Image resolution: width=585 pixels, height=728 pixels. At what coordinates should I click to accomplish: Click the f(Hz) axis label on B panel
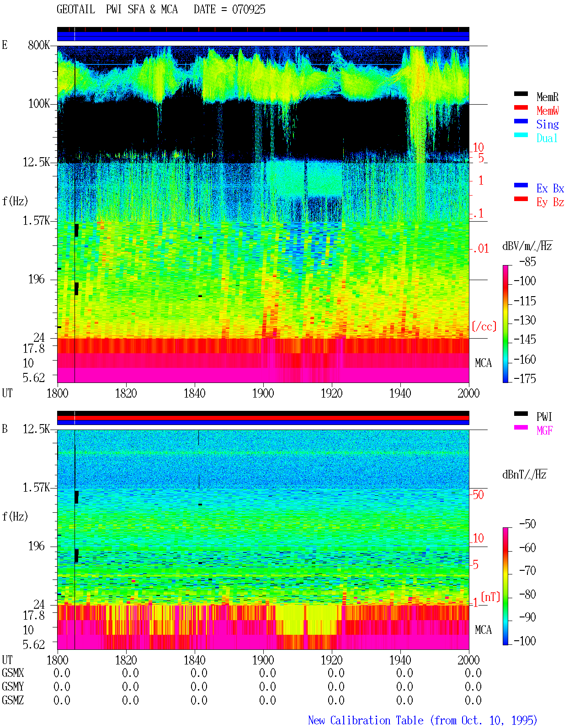[x=15, y=516]
